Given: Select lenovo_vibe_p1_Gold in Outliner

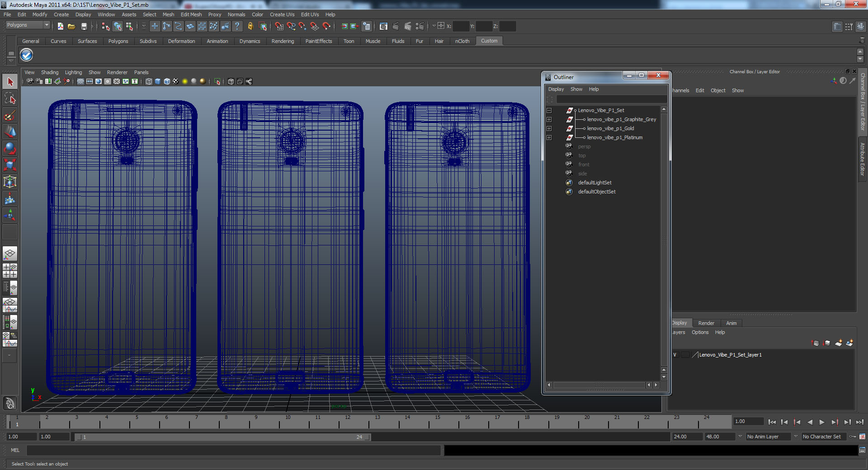Looking at the screenshot, I should [x=610, y=128].
